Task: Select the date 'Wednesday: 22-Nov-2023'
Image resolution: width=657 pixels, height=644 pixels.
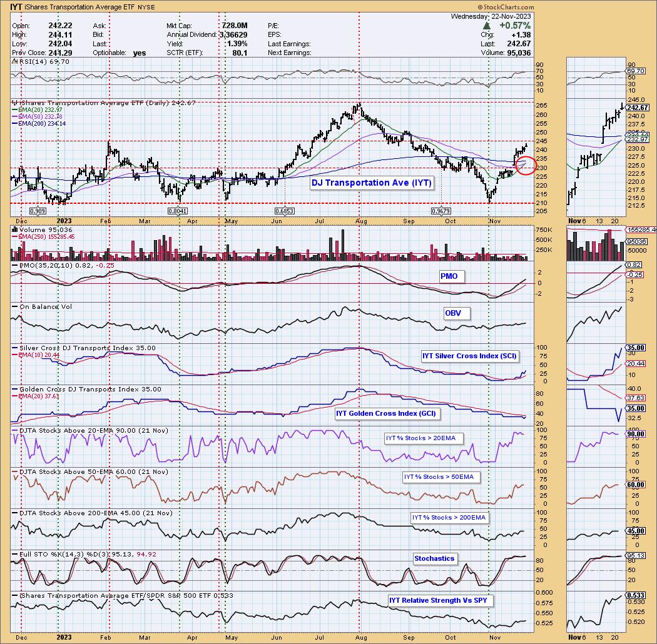Action: (491, 16)
